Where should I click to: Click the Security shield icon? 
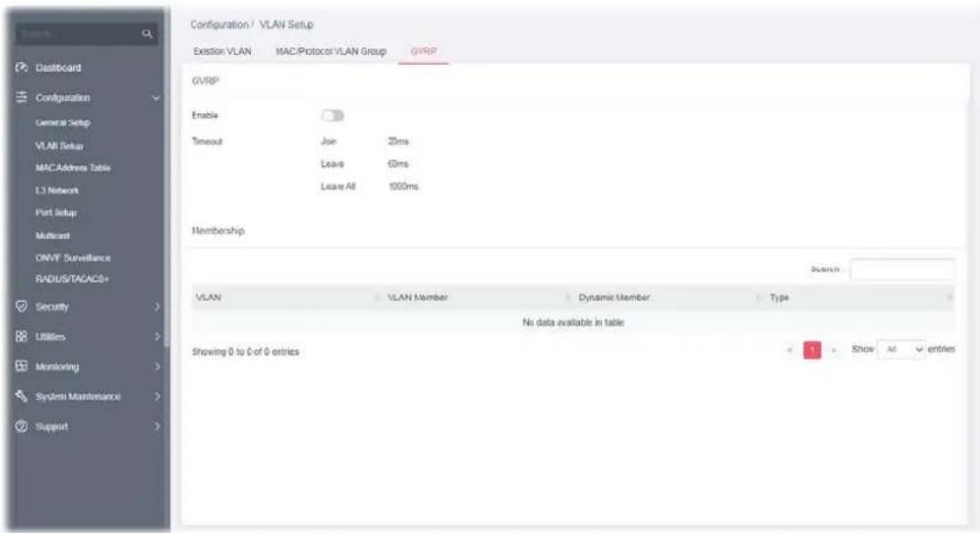pyautogui.click(x=21, y=306)
